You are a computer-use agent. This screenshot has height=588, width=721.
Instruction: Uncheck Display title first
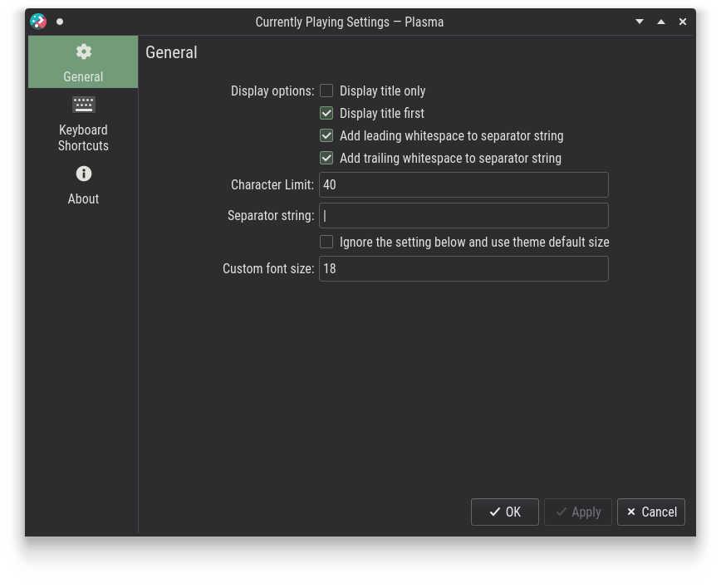(x=326, y=113)
